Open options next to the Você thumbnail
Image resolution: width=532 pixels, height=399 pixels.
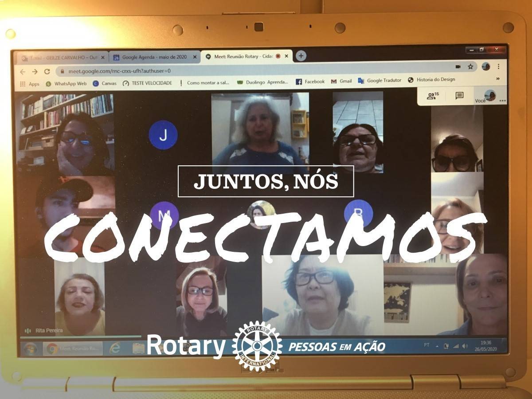point(502,101)
